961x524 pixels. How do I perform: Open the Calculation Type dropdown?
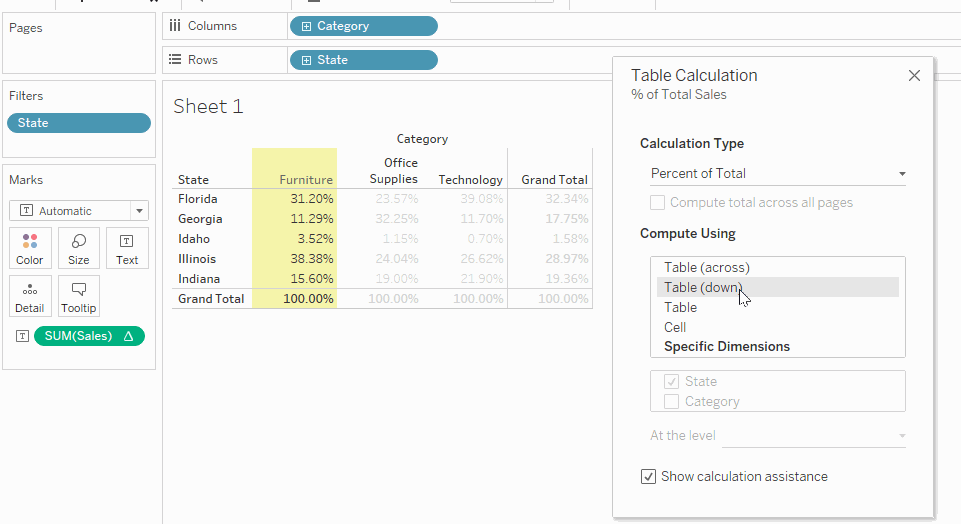(778, 173)
